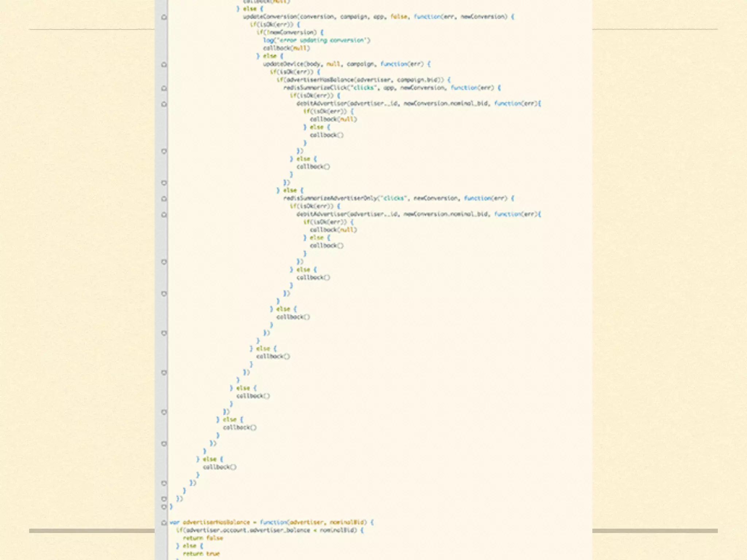Click 'callback(null)' under the log statement

(x=287, y=48)
